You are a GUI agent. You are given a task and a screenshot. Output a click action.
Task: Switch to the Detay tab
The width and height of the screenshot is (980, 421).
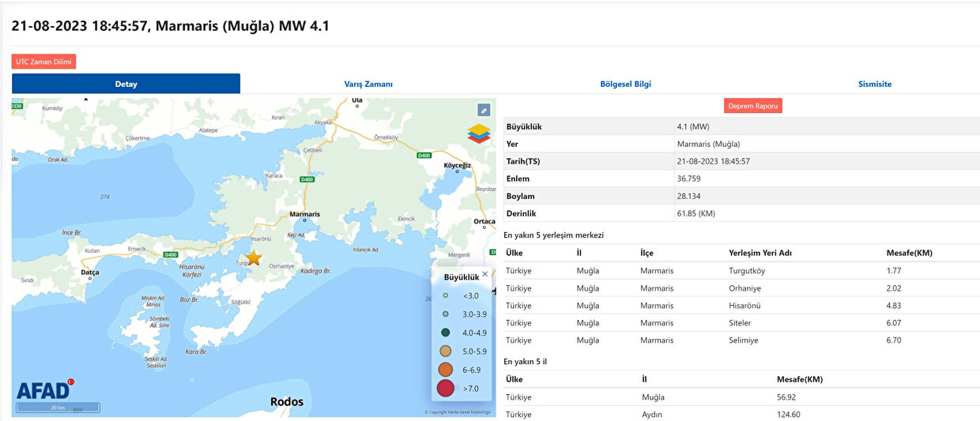pos(126,84)
